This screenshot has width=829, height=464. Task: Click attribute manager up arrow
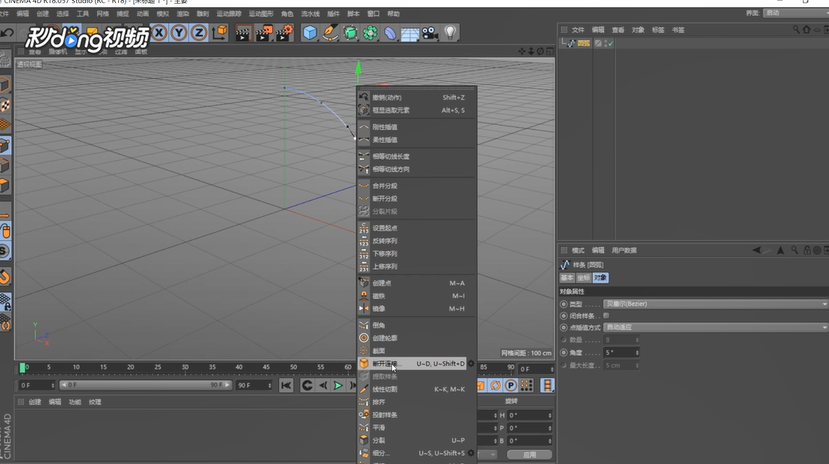click(780, 250)
